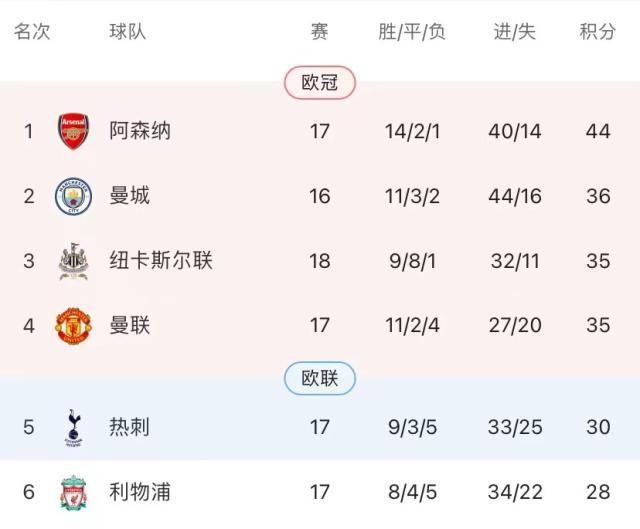Screen dimensions: 640x529
Task: Click the Arsenal club crest icon
Action: pyautogui.click(x=73, y=131)
